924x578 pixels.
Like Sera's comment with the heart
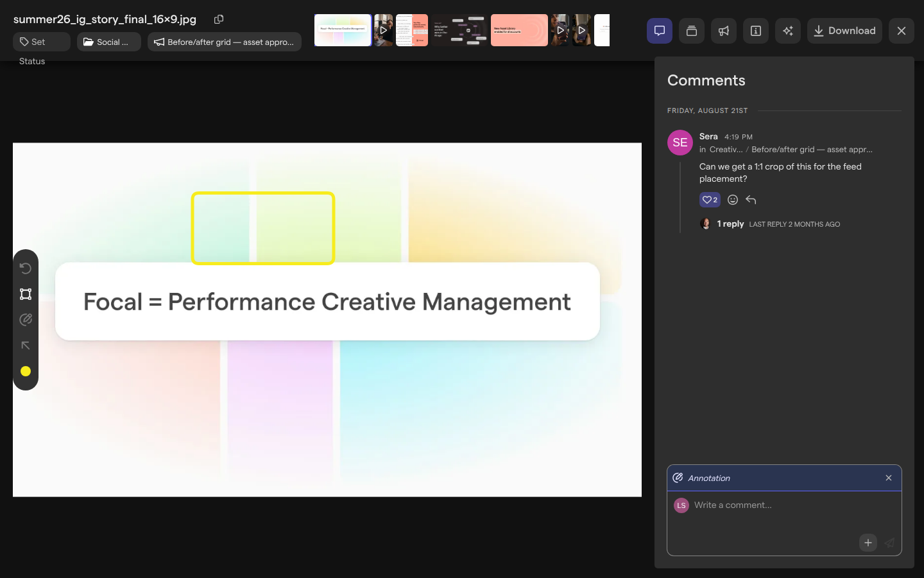pos(710,200)
